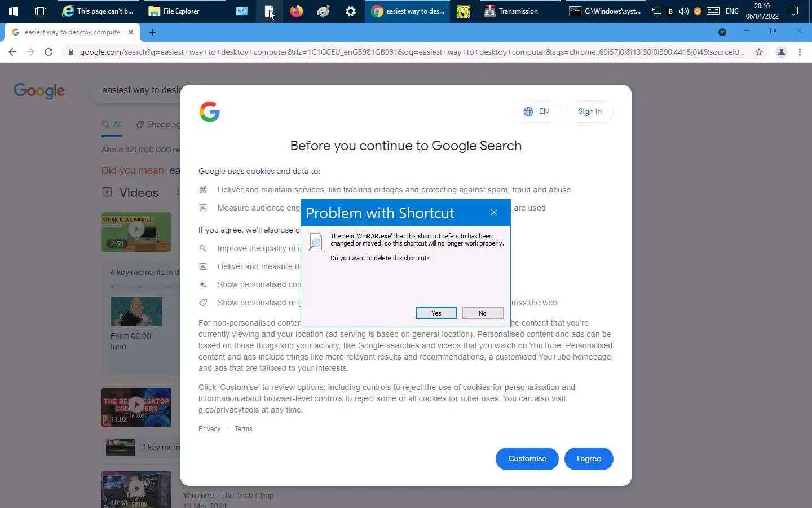Bookmark this page with the star icon
Image resolution: width=812 pixels, height=508 pixels.
(759, 52)
